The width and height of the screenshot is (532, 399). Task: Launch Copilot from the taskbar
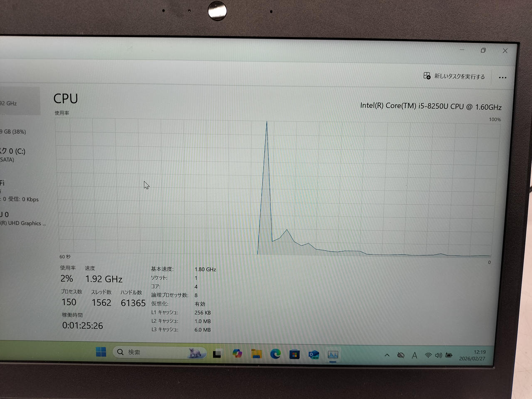coord(237,354)
